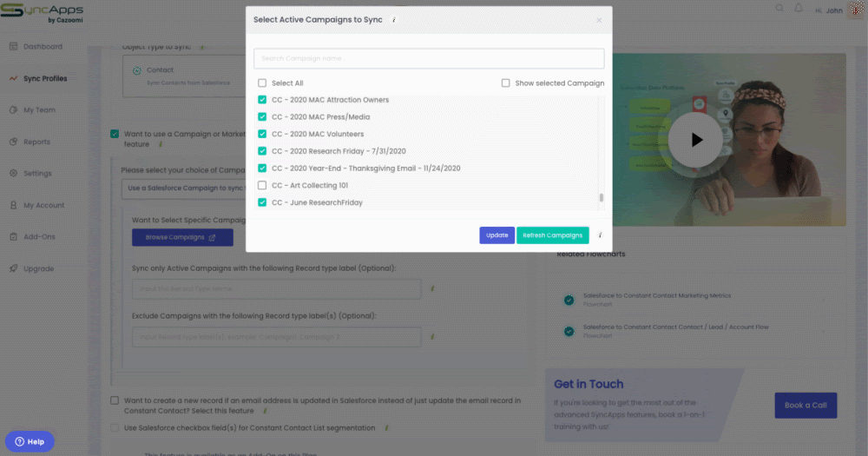Click info icon after new record option

(265, 411)
